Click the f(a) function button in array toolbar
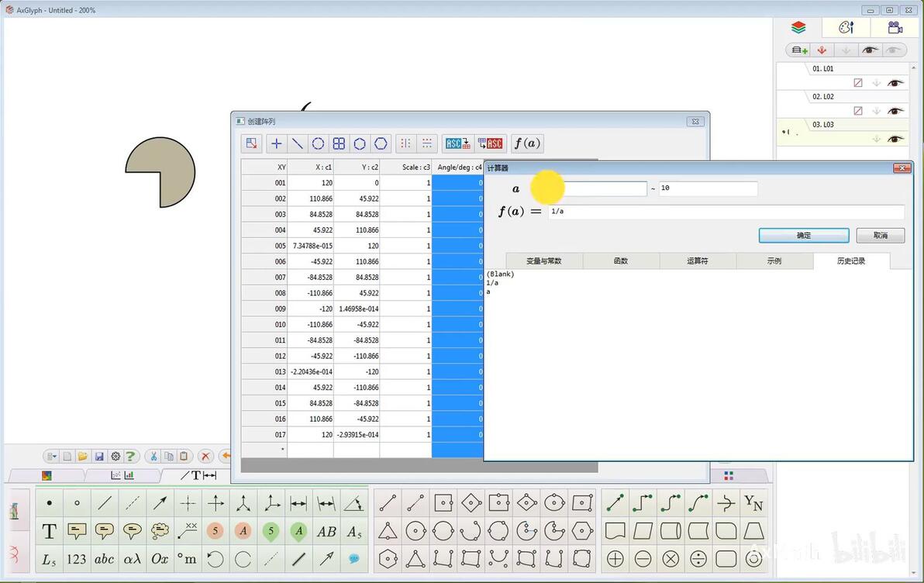Screen dimensions: 924x583 (x=527, y=143)
